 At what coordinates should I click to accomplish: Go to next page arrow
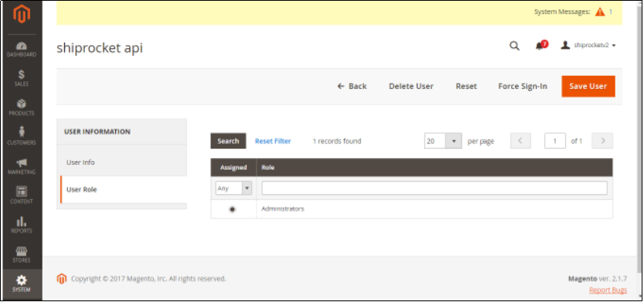pos(602,141)
